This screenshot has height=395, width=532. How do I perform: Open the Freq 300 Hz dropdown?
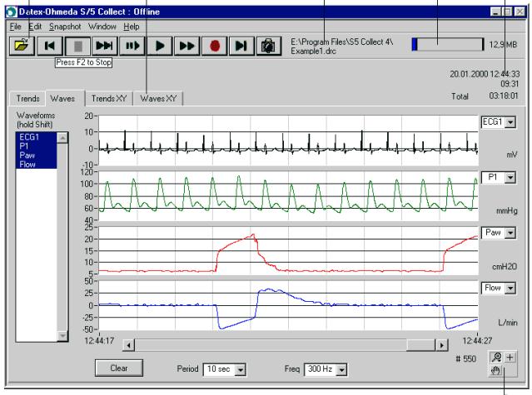341,369
